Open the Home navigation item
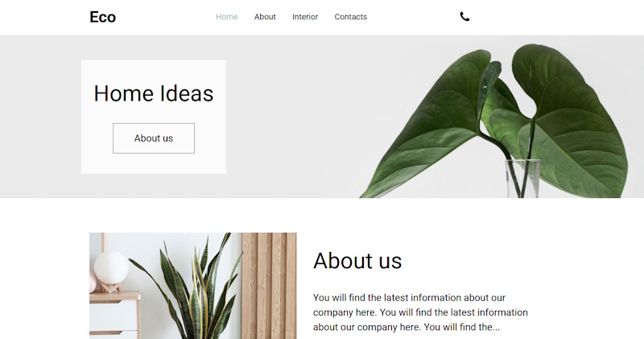The height and width of the screenshot is (339, 644). (x=227, y=17)
